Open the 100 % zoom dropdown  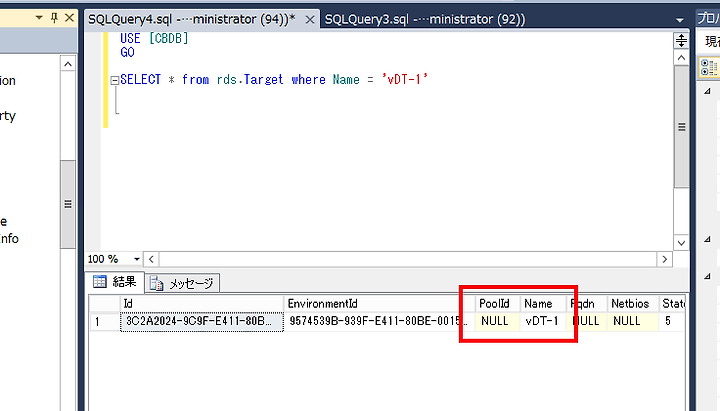[136, 259]
